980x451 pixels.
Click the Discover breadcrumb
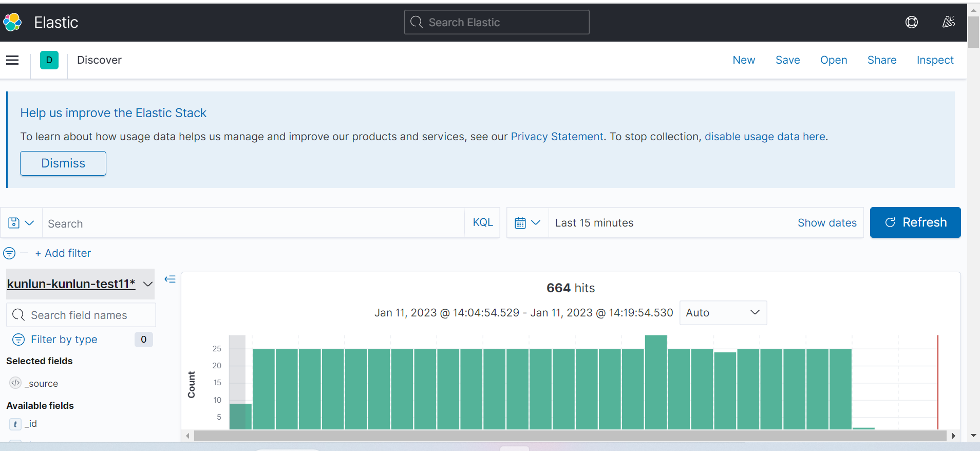[x=99, y=60]
